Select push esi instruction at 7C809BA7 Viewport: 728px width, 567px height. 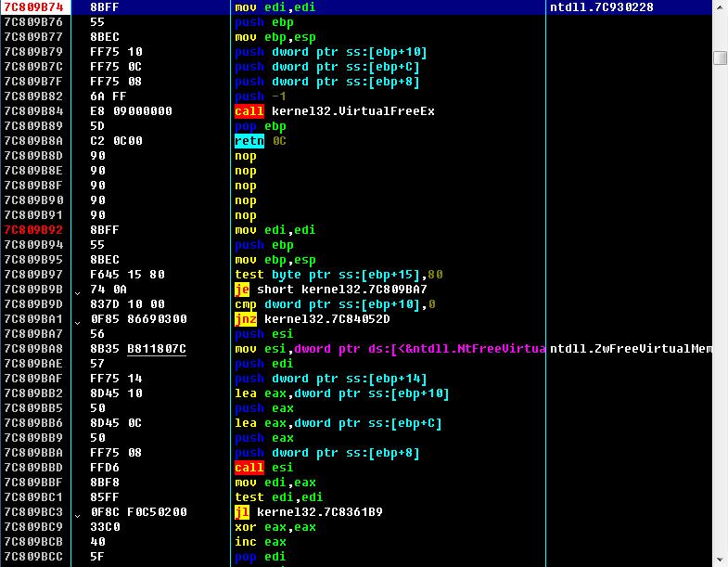click(263, 334)
